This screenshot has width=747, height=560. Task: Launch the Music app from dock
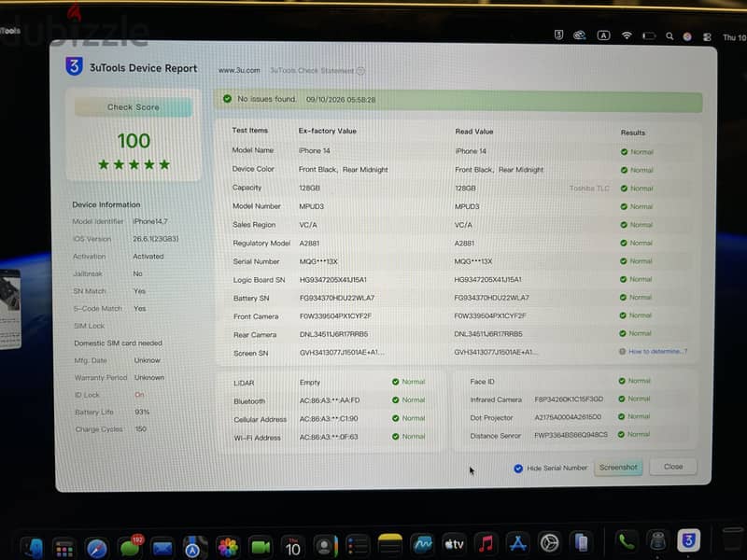click(486, 543)
